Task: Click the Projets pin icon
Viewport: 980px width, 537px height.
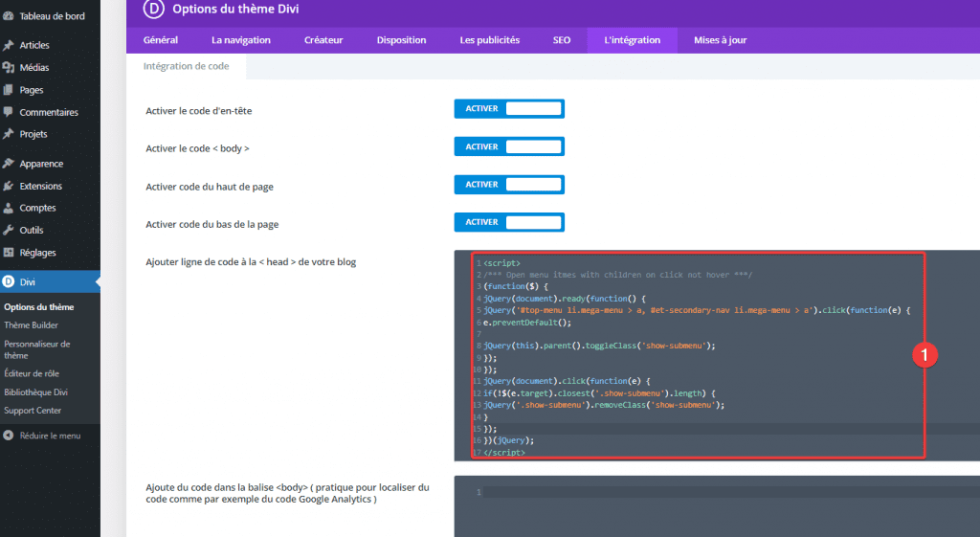Action: (8, 134)
